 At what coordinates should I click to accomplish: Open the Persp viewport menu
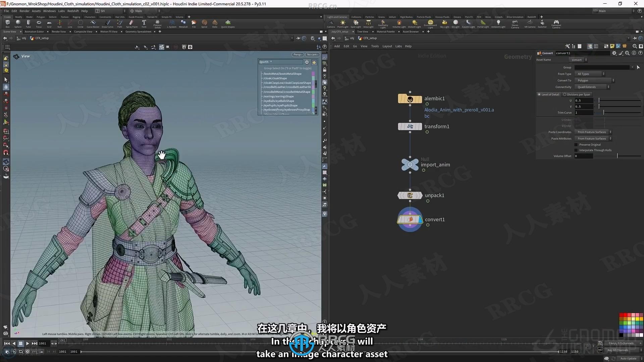pos(298,55)
